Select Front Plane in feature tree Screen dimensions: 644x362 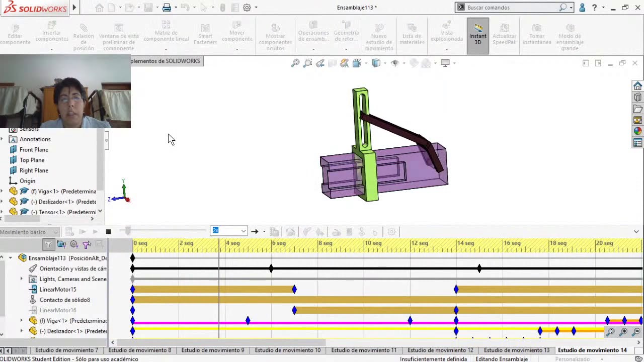(x=34, y=149)
